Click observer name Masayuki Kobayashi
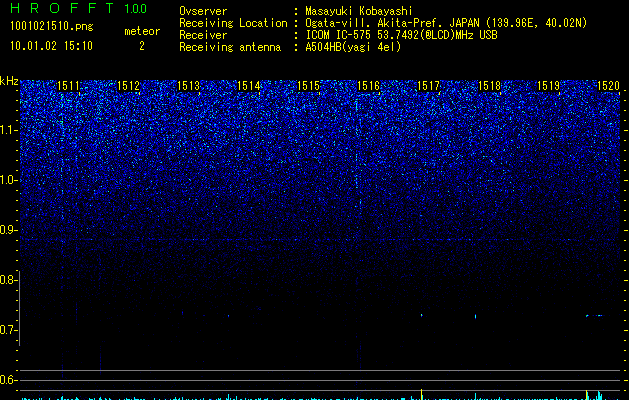The height and width of the screenshot is (400, 629). tap(359, 11)
